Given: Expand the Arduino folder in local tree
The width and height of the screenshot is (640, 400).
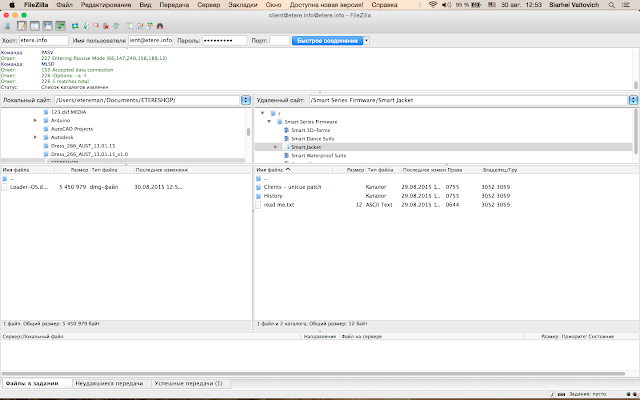Looking at the screenshot, I should click(36, 120).
